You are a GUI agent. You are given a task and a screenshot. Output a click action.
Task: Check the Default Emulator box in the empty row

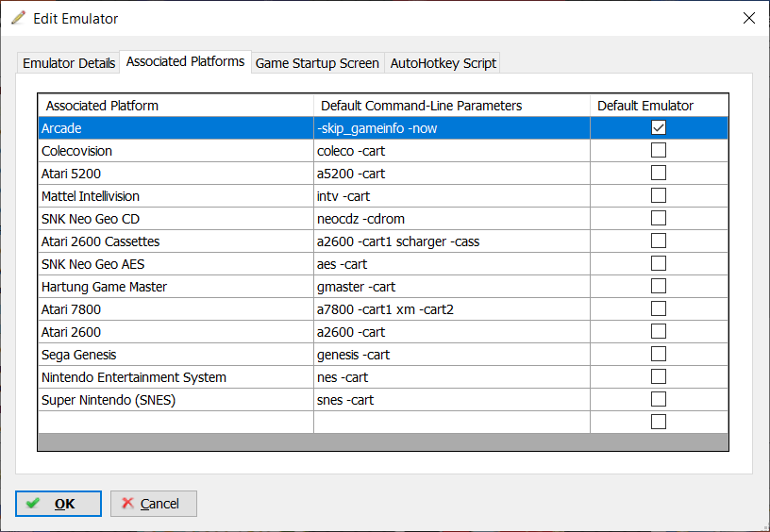point(659,422)
